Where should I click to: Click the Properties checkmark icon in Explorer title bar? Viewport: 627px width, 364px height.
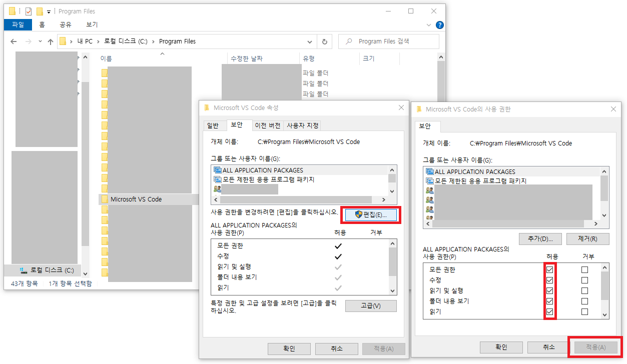coord(29,11)
